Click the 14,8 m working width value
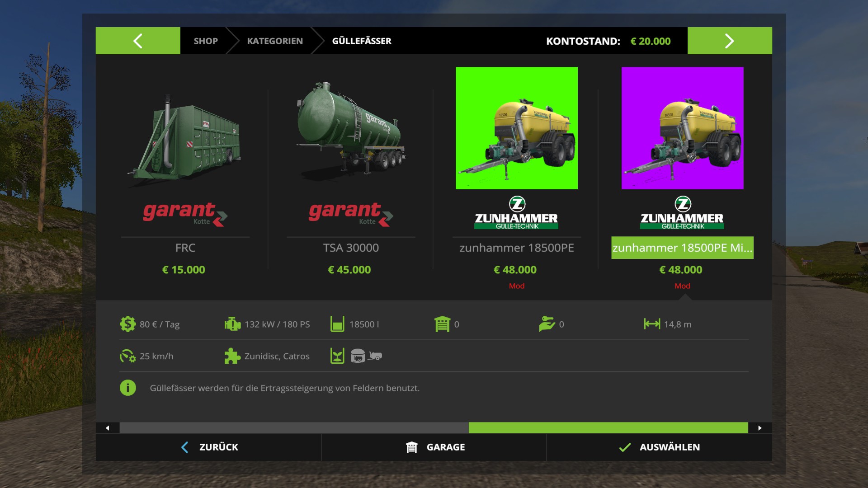This screenshot has height=488, width=868. [678, 324]
